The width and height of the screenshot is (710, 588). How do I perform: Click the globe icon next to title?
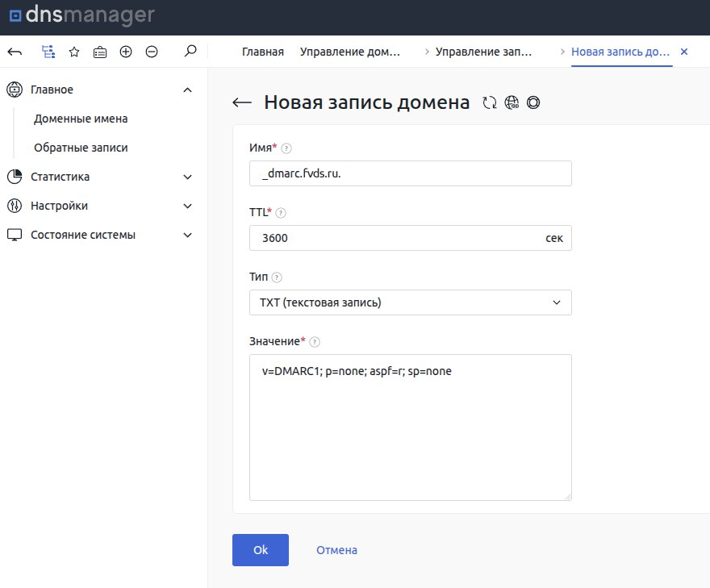(512, 102)
